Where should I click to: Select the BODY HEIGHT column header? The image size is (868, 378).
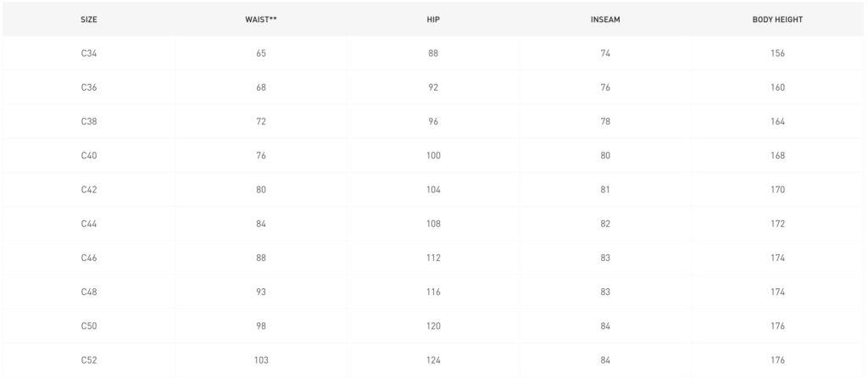pyautogui.click(x=777, y=19)
